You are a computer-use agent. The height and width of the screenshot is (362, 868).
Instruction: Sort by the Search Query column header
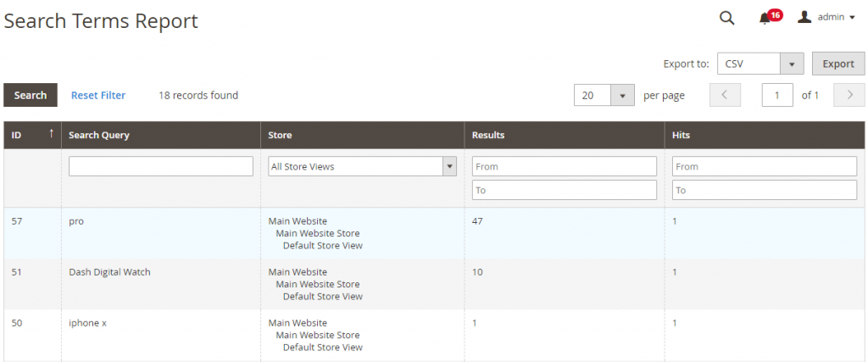[161, 135]
